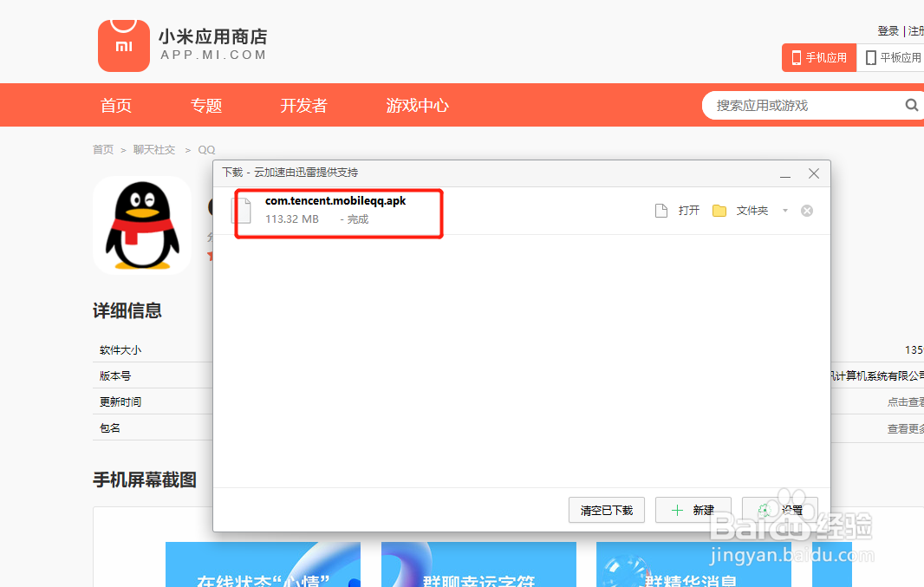
Task: Click the 登录 login link
Action: click(888, 30)
